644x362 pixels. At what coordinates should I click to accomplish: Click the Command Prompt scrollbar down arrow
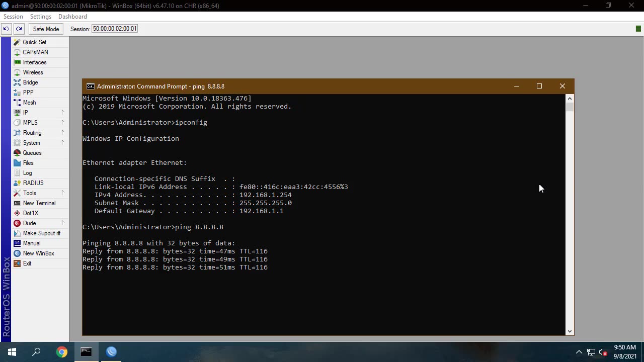pos(570,331)
